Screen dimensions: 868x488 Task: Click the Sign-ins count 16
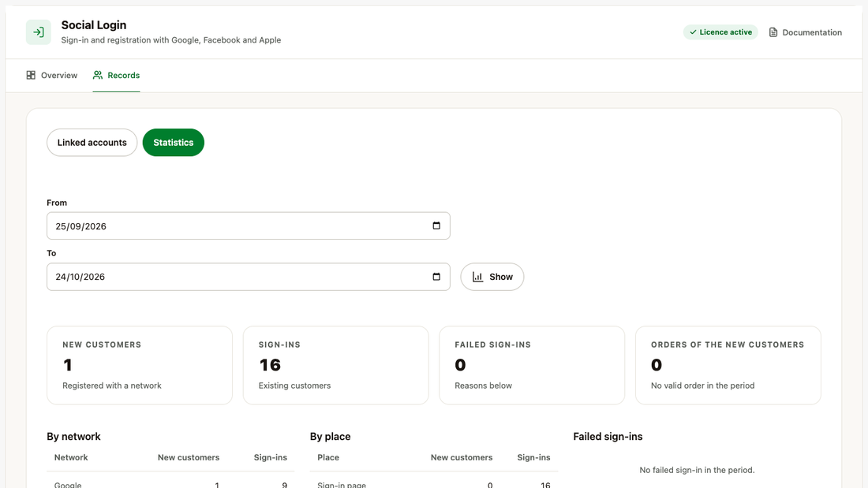270,365
